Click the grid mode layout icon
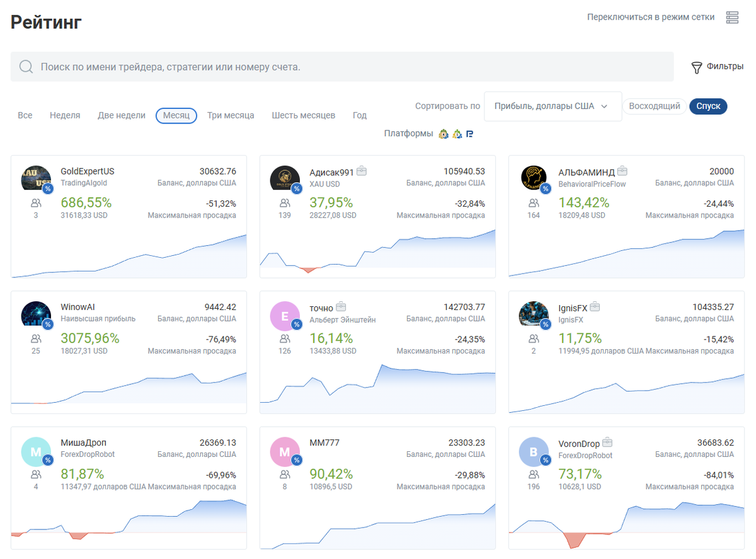The width and height of the screenshot is (756, 559). coord(732,18)
